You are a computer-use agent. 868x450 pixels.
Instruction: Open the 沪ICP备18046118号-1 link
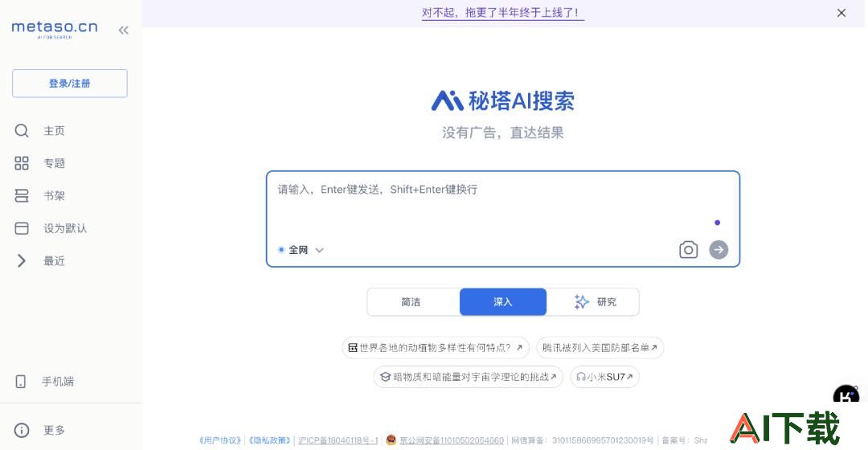click(x=338, y=440)
